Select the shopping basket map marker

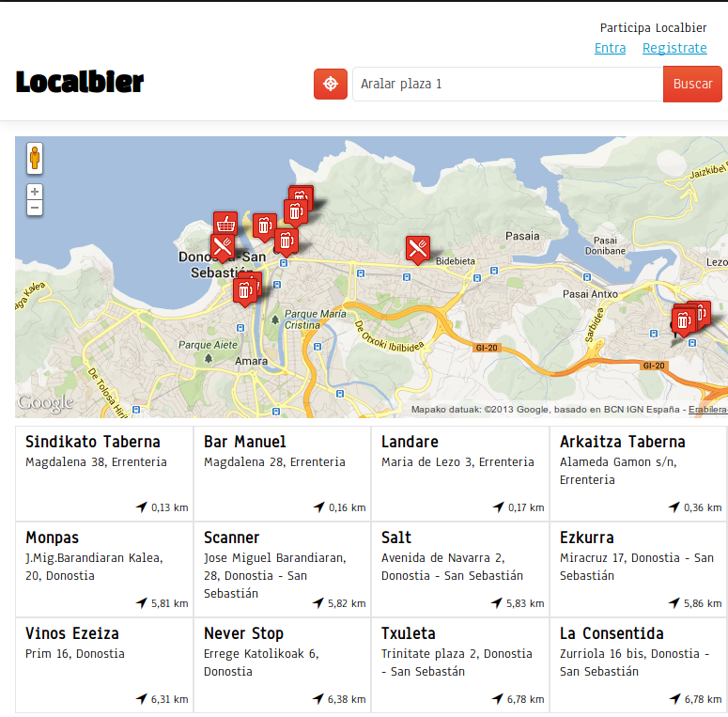point(225,223)
